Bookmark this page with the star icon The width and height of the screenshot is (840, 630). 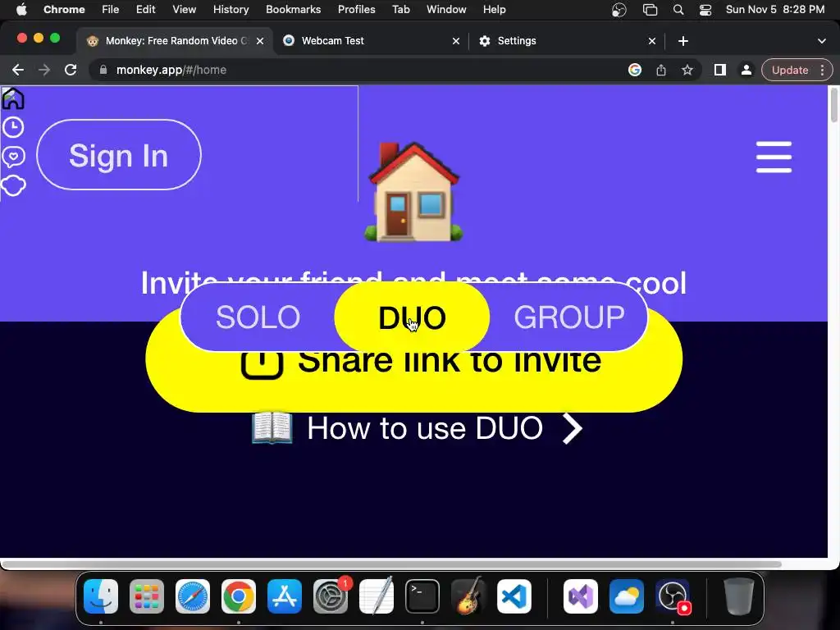(x=687, y=70)
